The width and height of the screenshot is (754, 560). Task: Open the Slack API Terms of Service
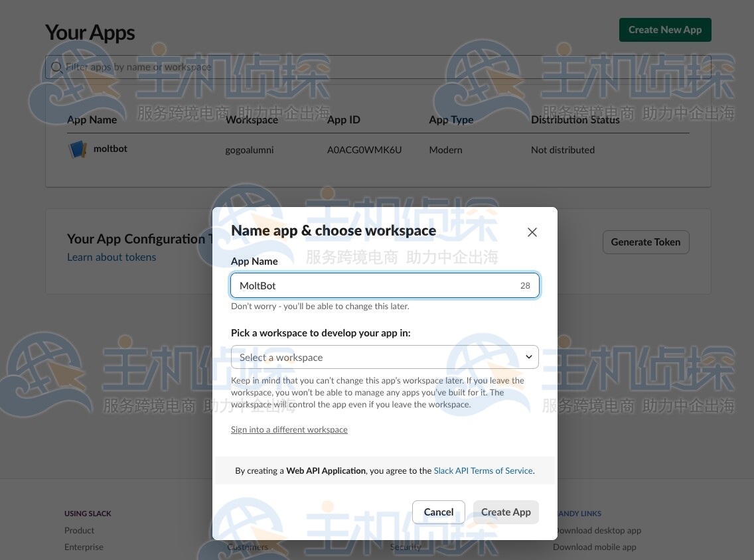pos(483,470)
